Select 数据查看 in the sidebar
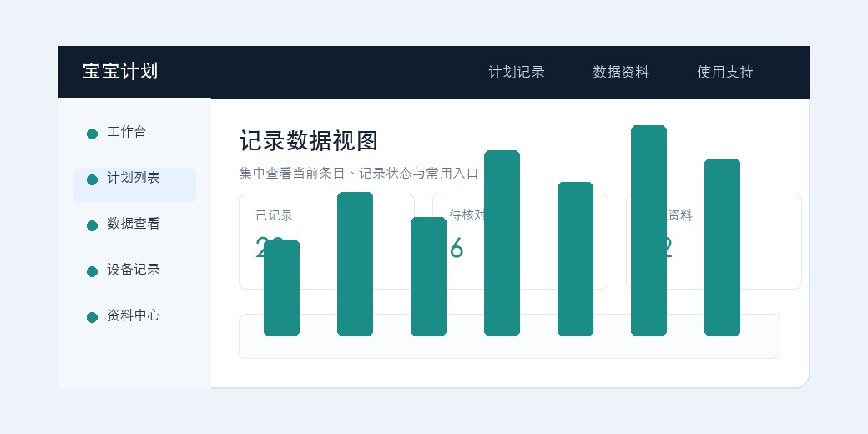Viewport: 868px width, 434px height. click(134, 225)
